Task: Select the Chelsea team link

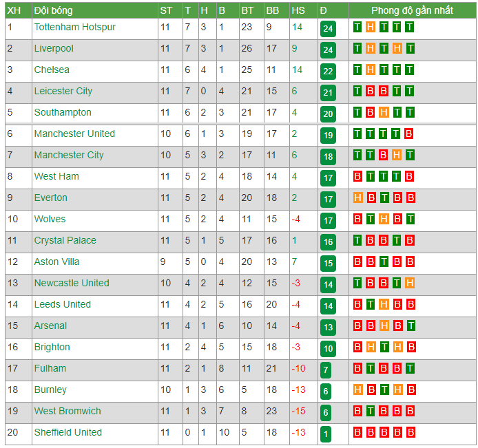Action: [x=52, y=70]
